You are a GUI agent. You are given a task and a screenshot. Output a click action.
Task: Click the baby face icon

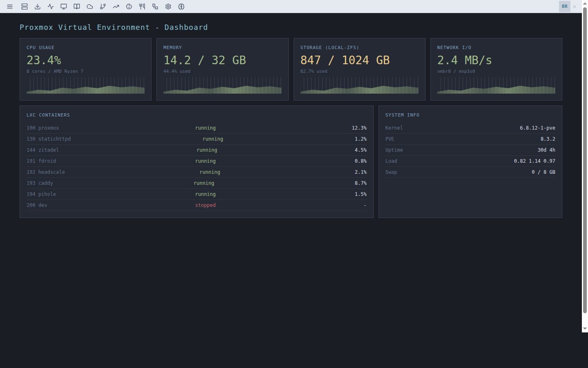[129, 7]
